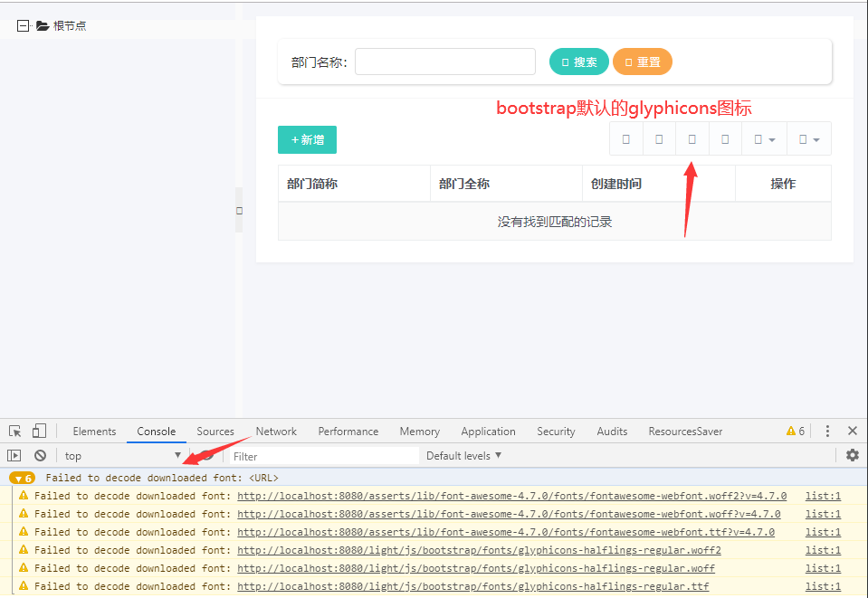Click the folder icon beside 根节点
This screenshot has width=868, height=598.
point(43,25)
